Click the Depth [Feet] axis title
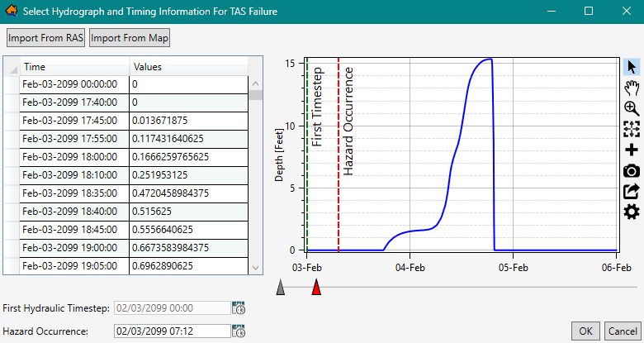 (279, 155)
